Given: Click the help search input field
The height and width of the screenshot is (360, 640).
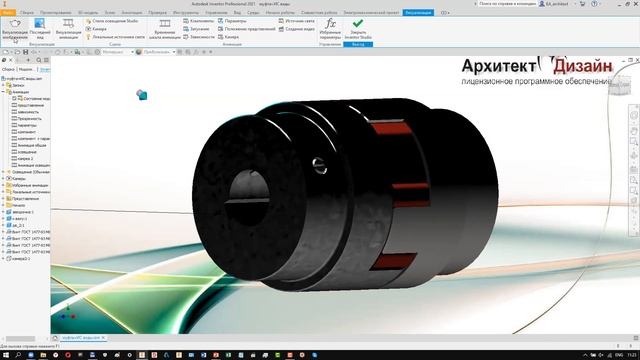Looking at the screenshot, I should [507, 4].
